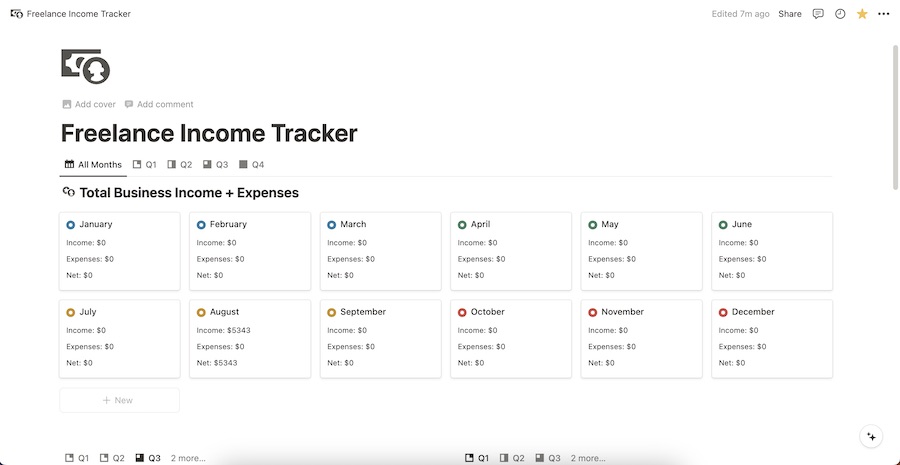Add a New month card
The image size is (900, 465).
coord(119,400)
